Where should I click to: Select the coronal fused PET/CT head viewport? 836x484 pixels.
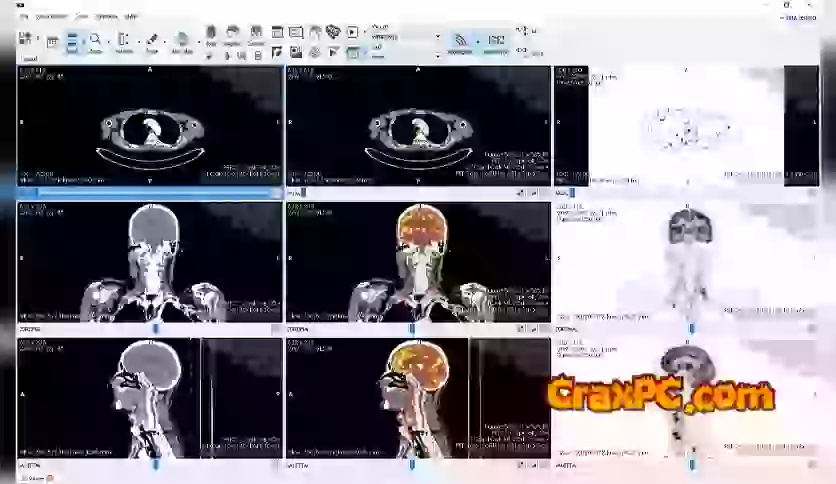pyautogui.click(x=419, y=262)
